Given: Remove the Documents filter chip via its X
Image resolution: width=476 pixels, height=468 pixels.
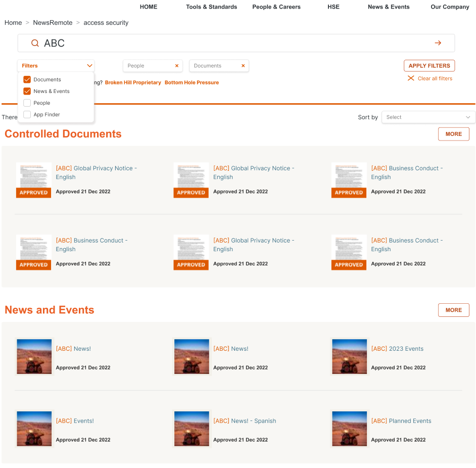Looking at the screenshot, I should pyautogui.click(x=243, y=66).
